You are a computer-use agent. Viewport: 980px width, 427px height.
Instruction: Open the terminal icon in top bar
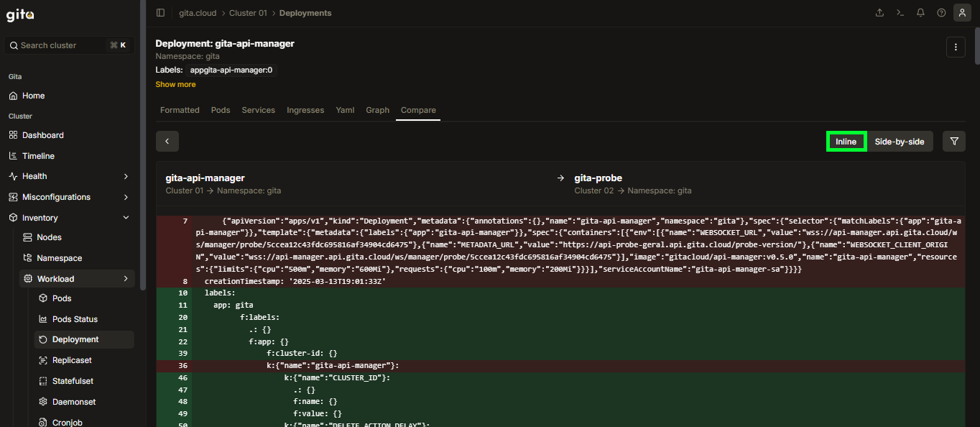tap(900, 13)
